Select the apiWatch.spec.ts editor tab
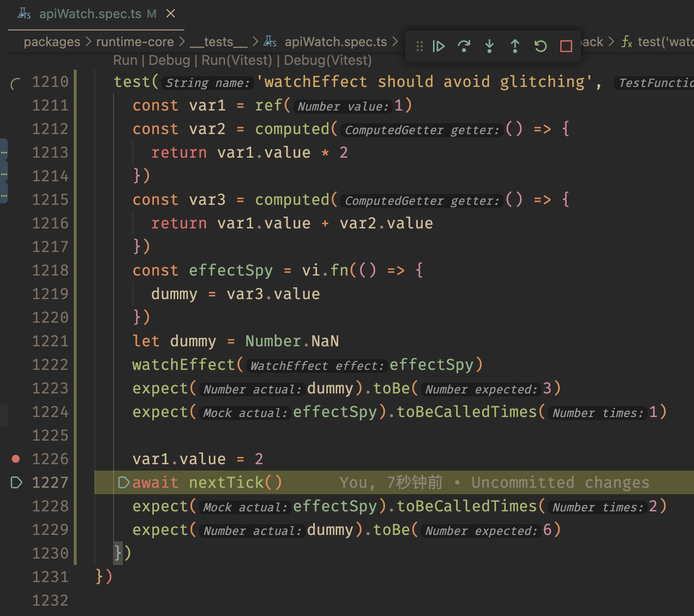Screen dimensions: 694x616 [90, 14]
